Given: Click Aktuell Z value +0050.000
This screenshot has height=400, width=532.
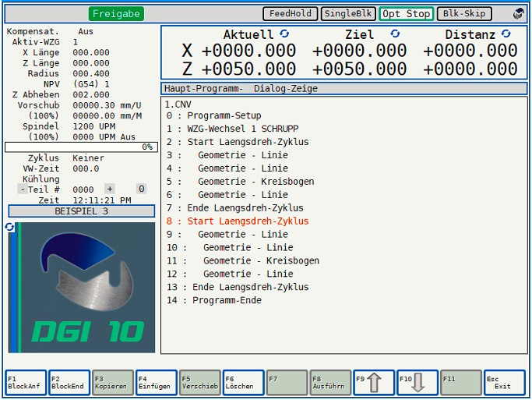Looking at the screenshot, I should click(x=248, y=69).
